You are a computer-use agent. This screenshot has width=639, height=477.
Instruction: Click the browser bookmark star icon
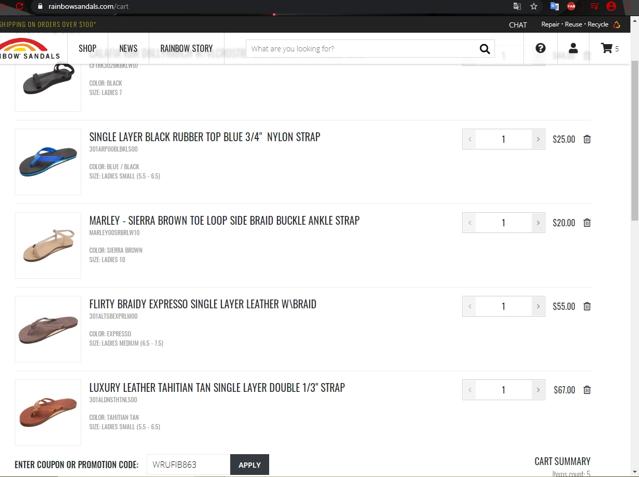tap(534, 6)
